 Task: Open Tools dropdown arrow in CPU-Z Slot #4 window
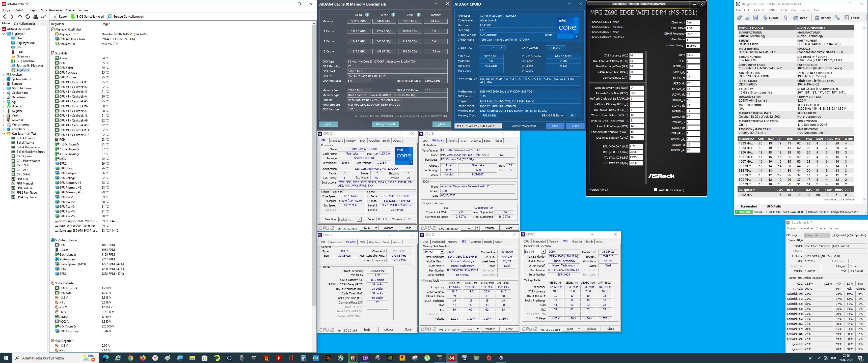(579, 329)
